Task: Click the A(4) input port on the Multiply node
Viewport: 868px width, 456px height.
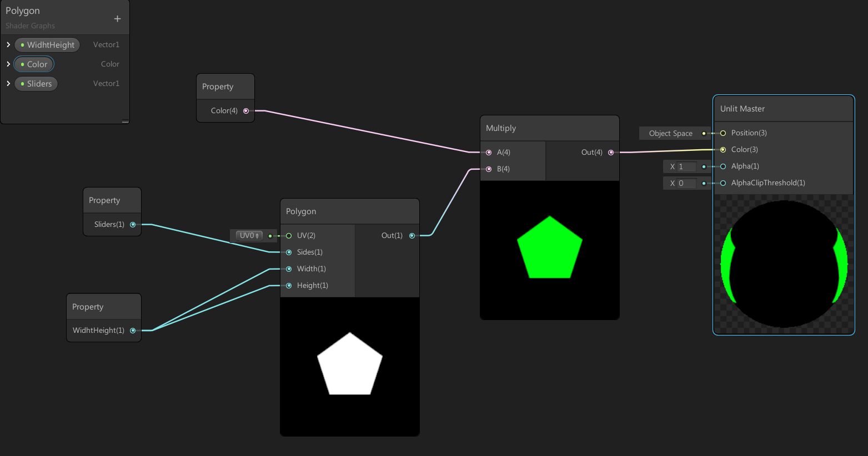Action: coord(489,152)
